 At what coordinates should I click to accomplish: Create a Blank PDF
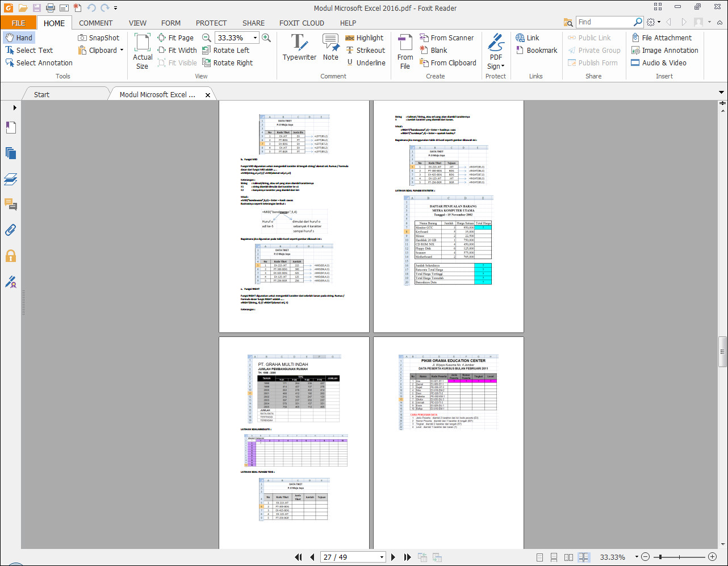coord(433,50)
